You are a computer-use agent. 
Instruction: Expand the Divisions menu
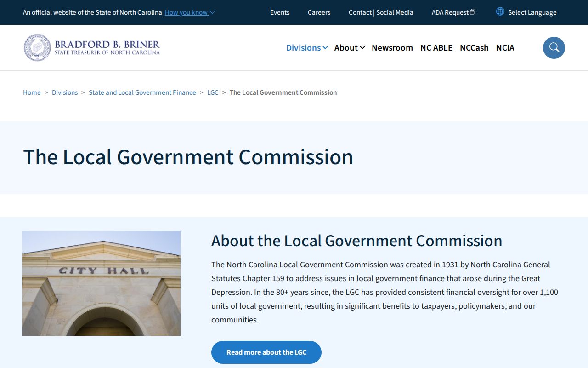point(307,48)
